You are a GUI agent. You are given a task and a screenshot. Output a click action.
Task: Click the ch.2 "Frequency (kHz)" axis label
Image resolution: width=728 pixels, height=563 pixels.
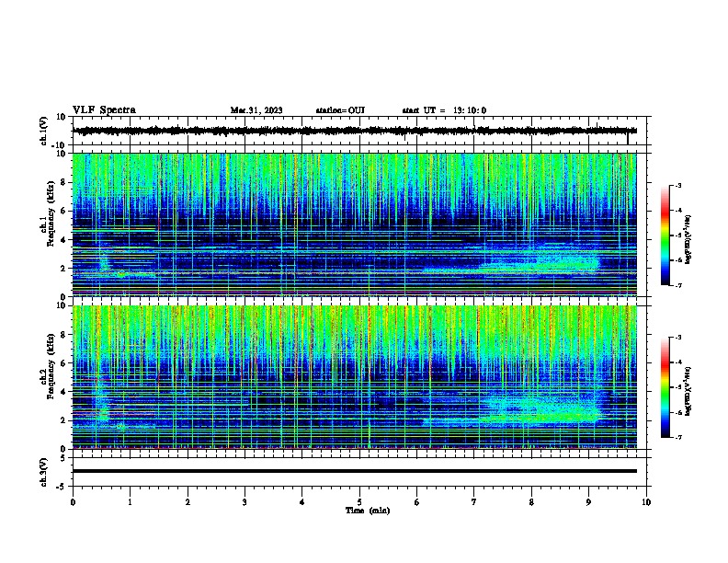(x=51, y=365)
